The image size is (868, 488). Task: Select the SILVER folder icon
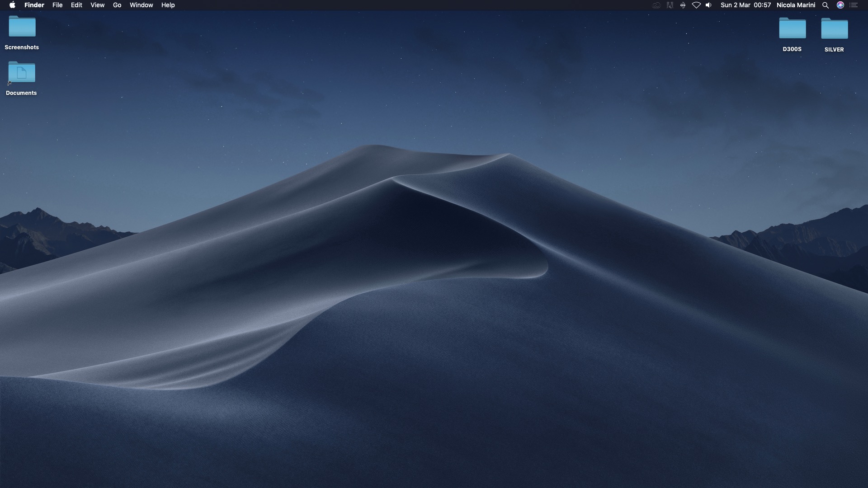834,28
